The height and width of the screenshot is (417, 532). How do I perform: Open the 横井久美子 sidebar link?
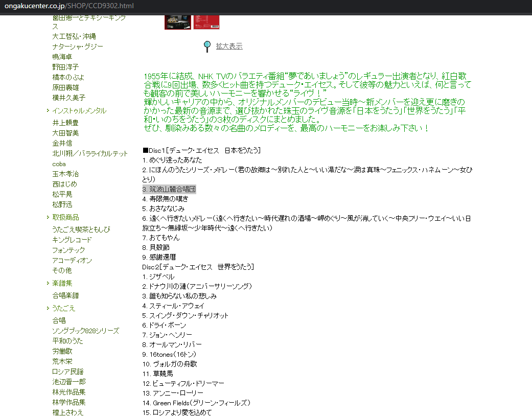(x=69, y=98)
